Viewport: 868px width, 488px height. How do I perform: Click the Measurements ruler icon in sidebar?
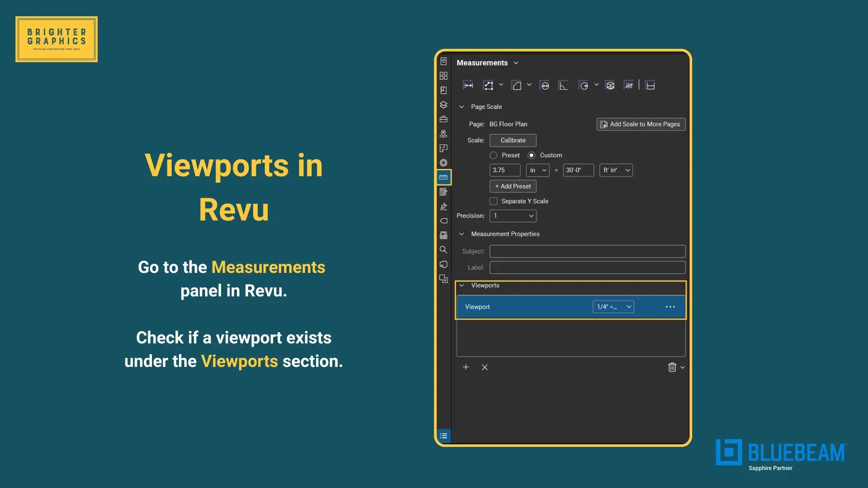tap(443, 177)
